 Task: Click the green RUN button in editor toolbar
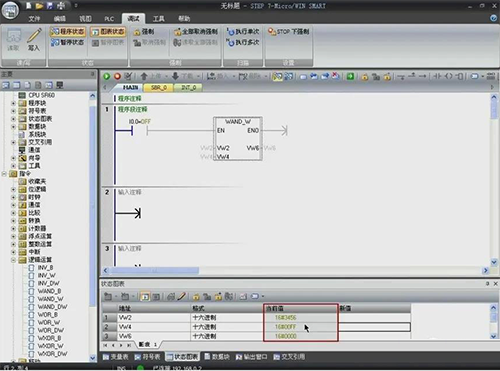coord(107,76)
